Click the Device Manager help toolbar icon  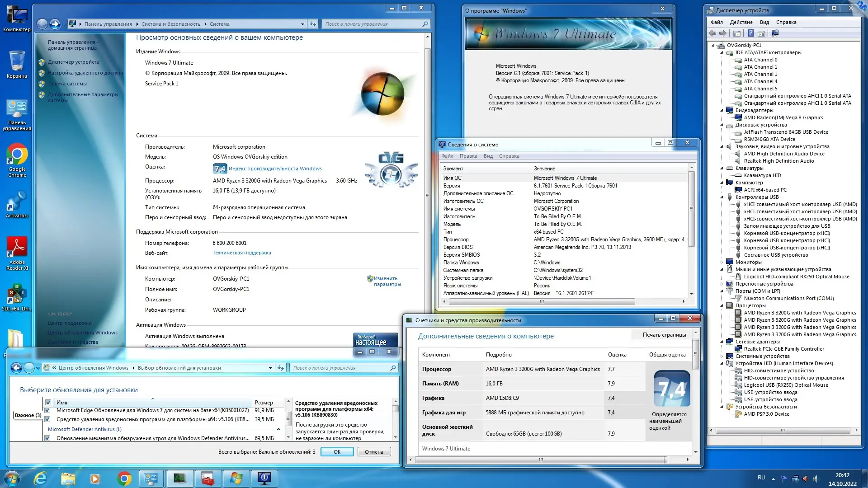(x=750, y=33)
